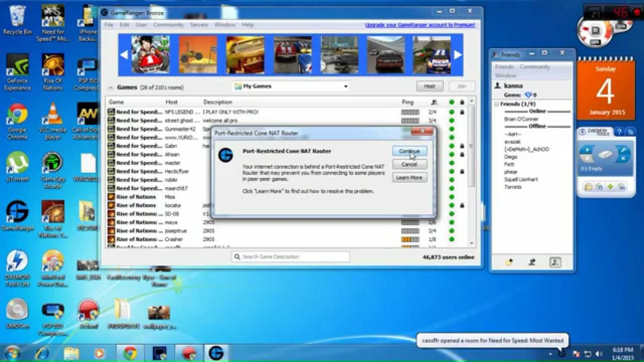Click Cancel in the NAT Router dialog
Screen dimensions: 644x362
[410, 164]
